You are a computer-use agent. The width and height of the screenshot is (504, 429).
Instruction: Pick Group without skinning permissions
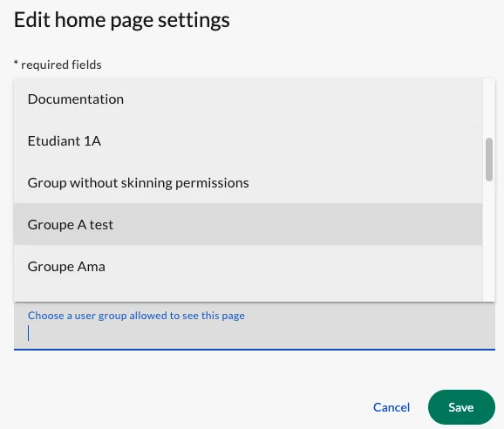point(248,182)
